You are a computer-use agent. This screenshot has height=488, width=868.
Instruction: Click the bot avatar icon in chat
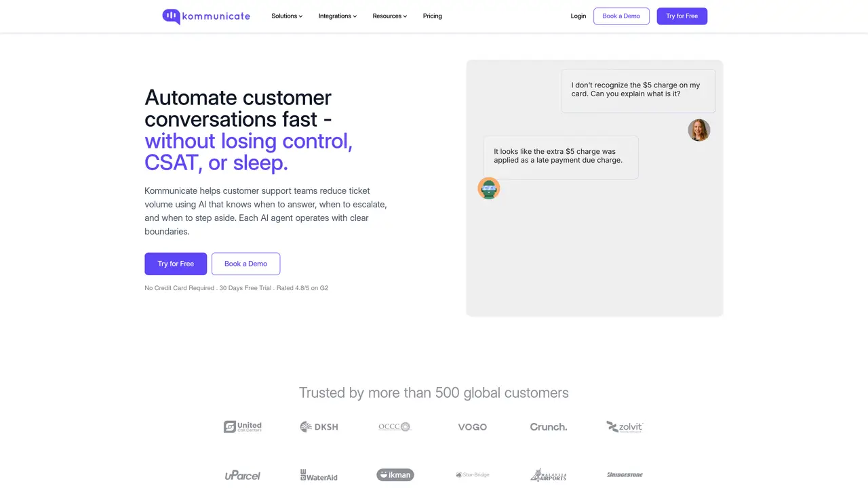click(489, 188)
